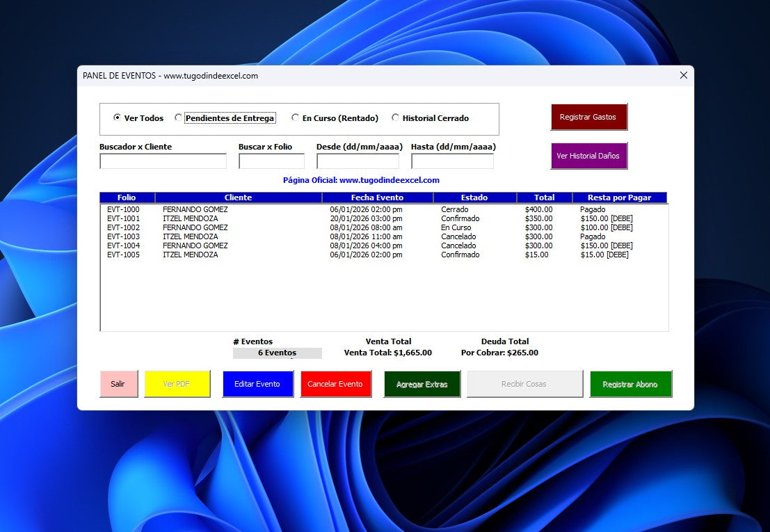Pick event EVT-1005 from the list

tap(278, 255)
